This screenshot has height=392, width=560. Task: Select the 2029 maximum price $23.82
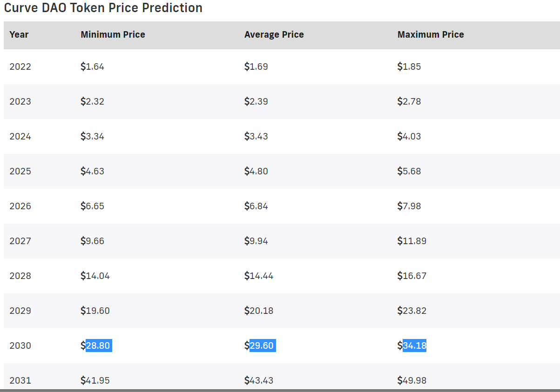[412, 311]
